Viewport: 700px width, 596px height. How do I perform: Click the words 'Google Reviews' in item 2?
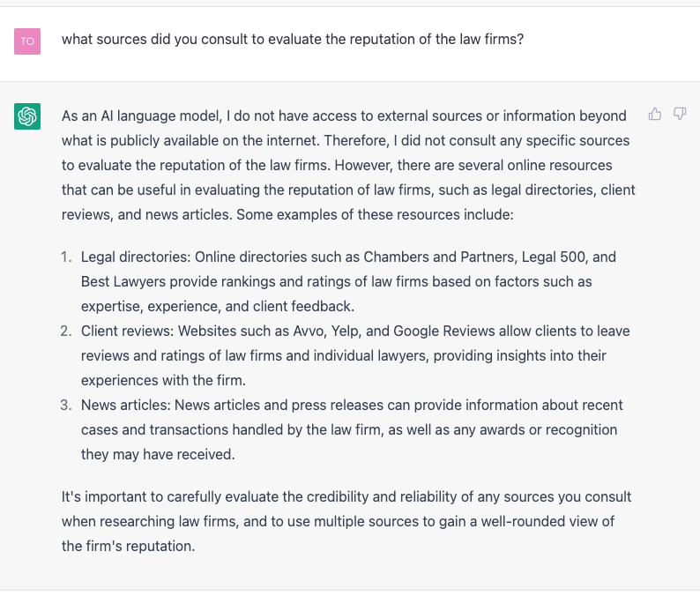tap(444, 332)
